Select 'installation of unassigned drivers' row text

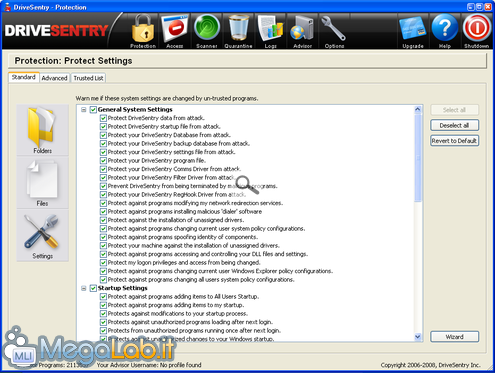pos(176,220)
